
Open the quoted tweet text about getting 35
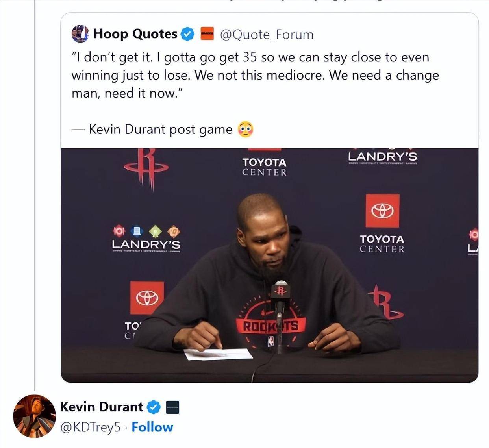pos(255,75)
